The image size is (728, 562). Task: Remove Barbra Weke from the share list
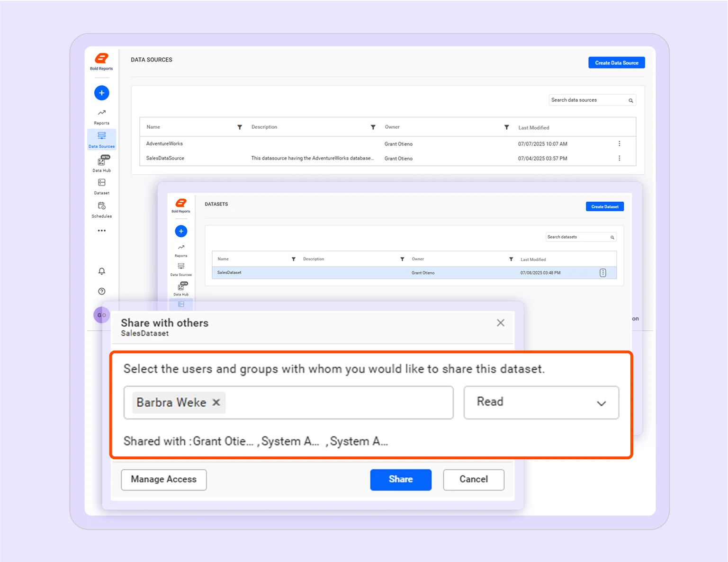tap(216, 402)
